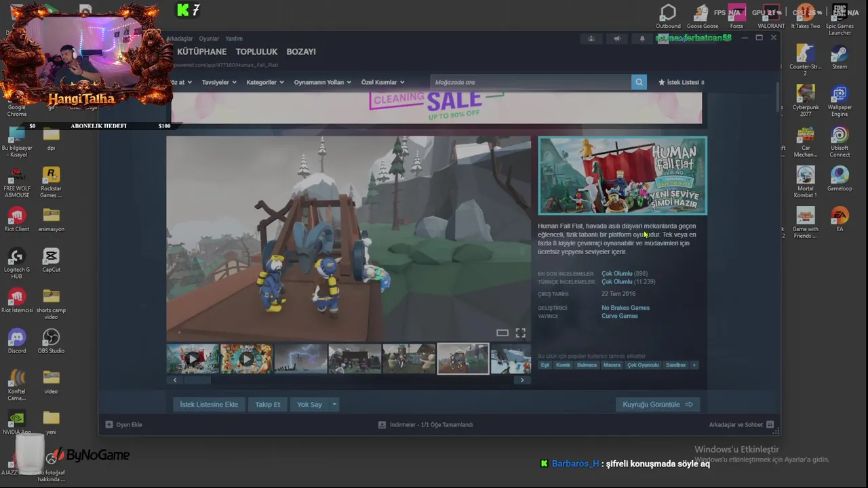
Task: Open the VALORANT desktop shortcut
Action: (x=771, y=16)
